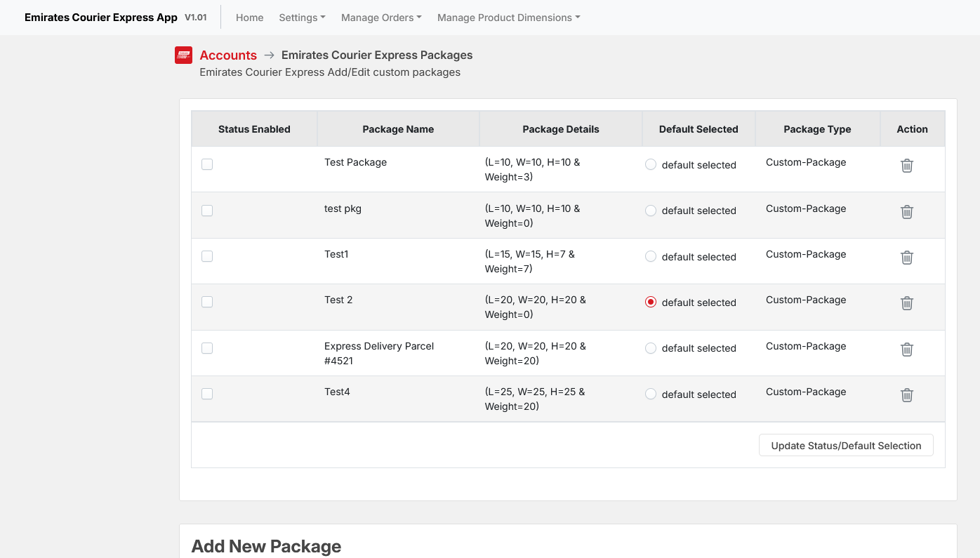Screen dimensions: 980x558
Task: Click 'Custom-Package' type in Test Package row
Action: (x=806, y=162)
